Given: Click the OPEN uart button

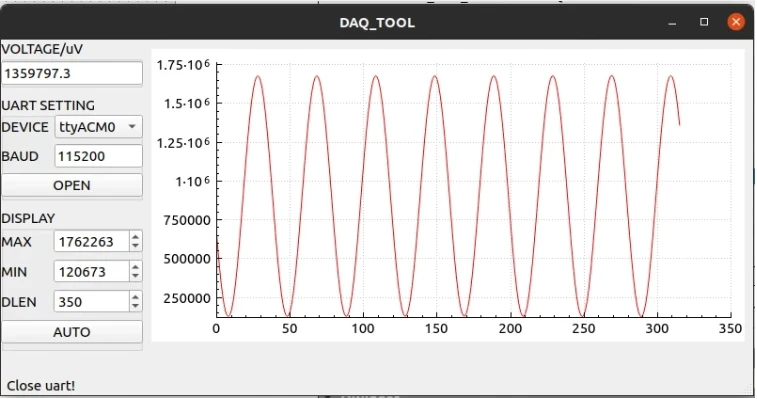Looking at the screenshot, I should point(72,185).
